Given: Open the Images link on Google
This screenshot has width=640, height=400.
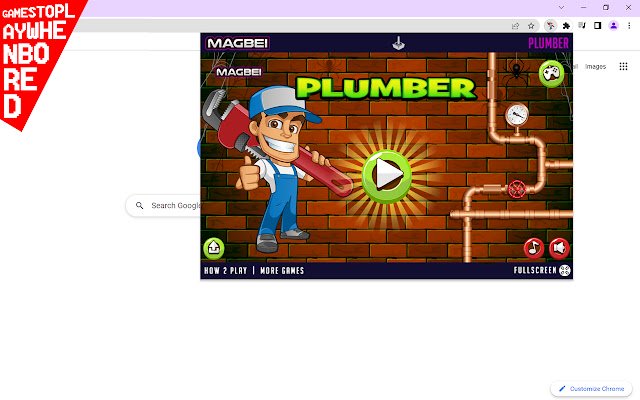Looking at the screenshot, I should [x=595, y=67].
